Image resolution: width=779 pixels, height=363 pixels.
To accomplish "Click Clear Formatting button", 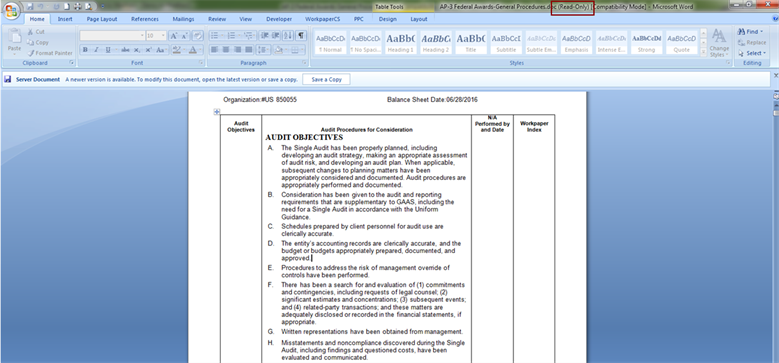I will [198, 36].
